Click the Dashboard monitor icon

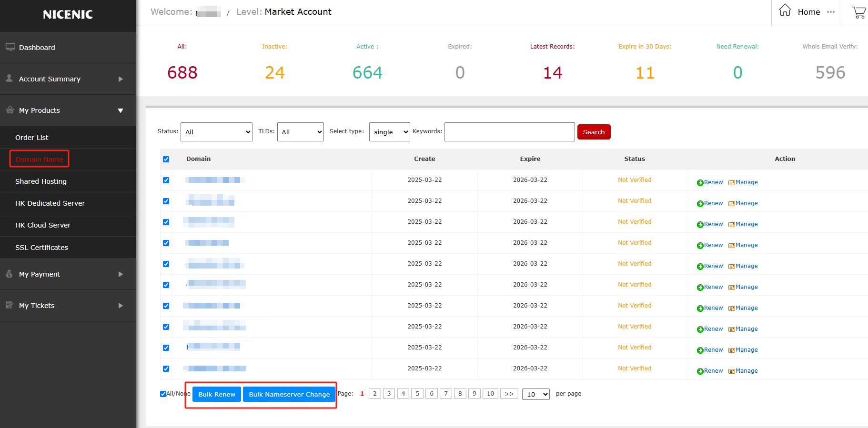pos(10,47)
